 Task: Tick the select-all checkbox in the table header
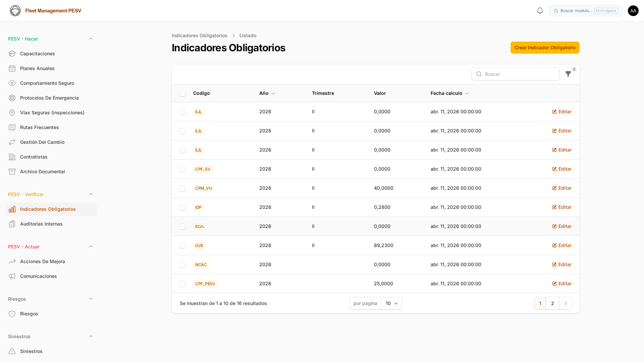click(x=182, y=94)
